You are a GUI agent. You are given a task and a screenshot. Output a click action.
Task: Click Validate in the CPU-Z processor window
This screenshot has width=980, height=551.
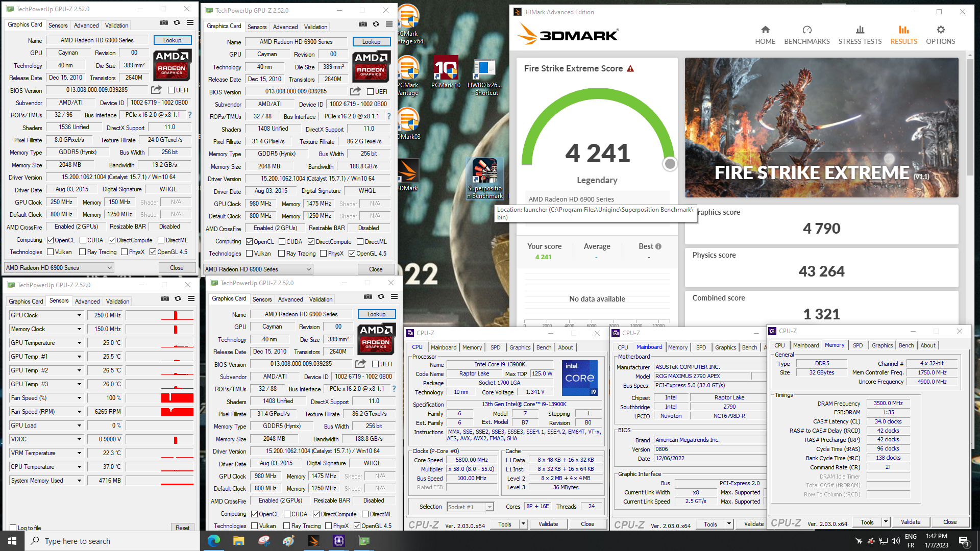click(x=548, y=524)
